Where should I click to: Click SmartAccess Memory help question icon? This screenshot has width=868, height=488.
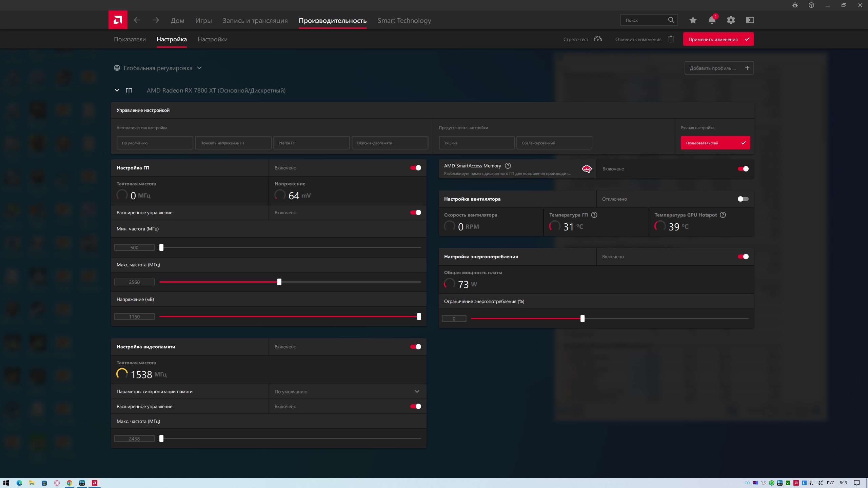click(508, 166)
